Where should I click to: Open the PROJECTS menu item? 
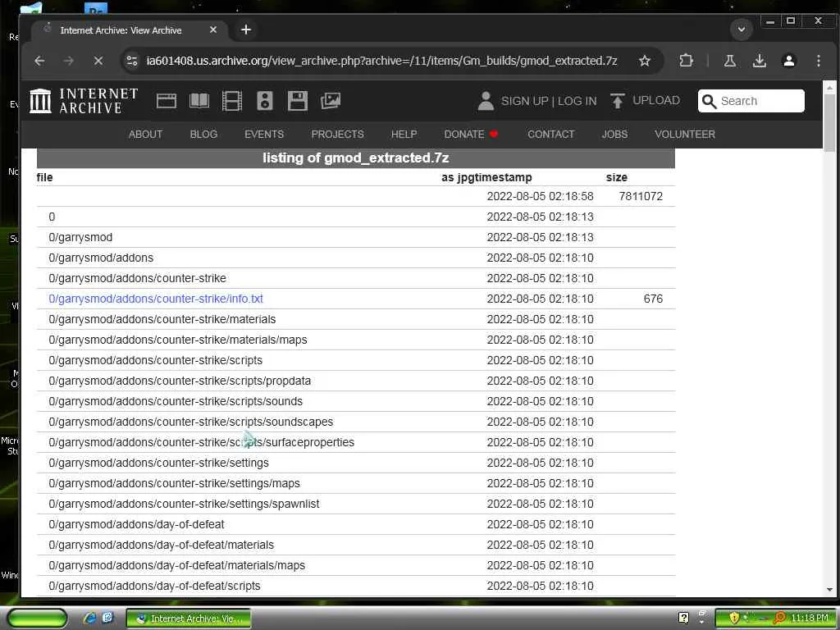pos(337,135)
